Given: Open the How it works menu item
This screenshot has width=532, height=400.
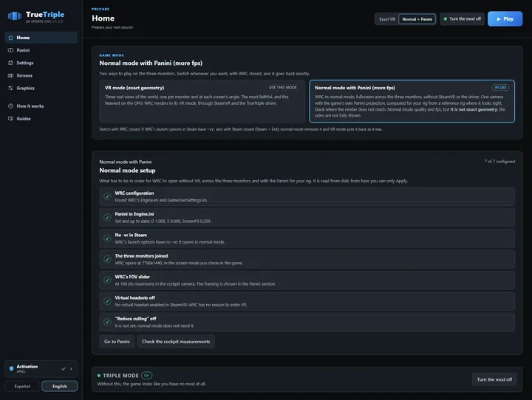Looking at the screenshot, I should pyautogui.click(x=41, y=106).
